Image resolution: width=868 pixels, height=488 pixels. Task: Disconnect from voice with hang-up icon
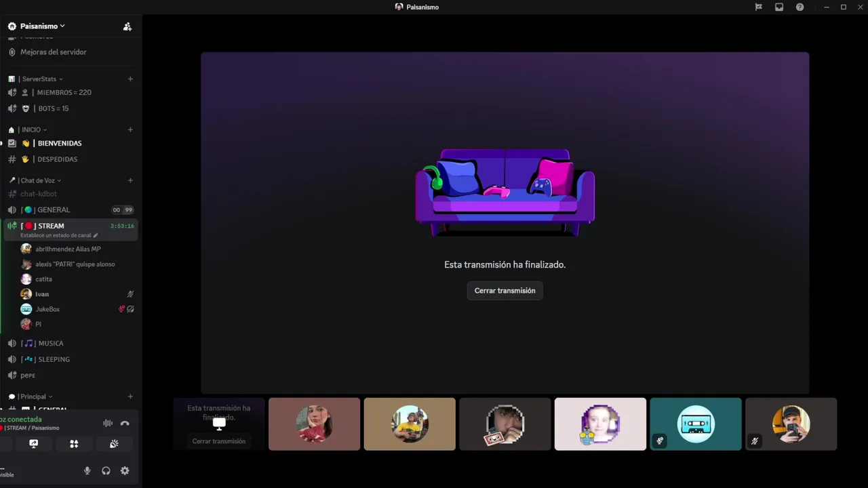[125, 424]
